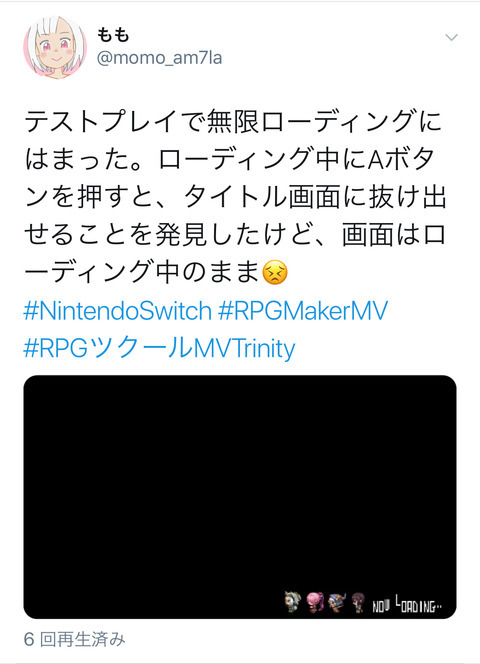
Task: Open the #RPGツクールMVTrinity hashtag
Action: [159, 348]
